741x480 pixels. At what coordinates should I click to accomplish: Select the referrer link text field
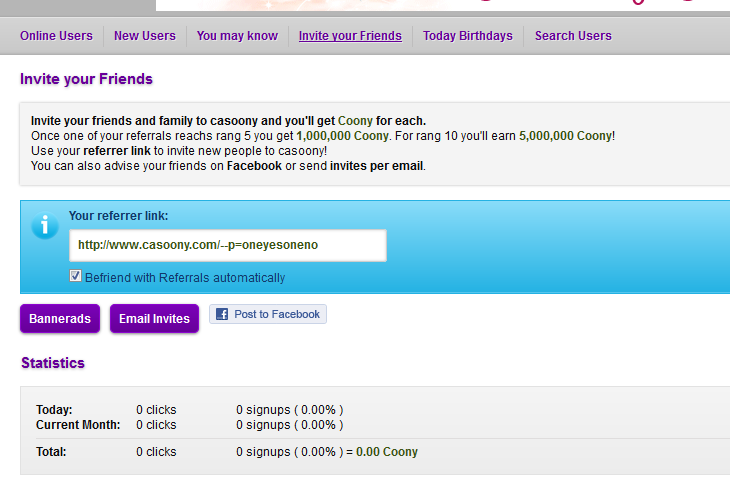228,245
